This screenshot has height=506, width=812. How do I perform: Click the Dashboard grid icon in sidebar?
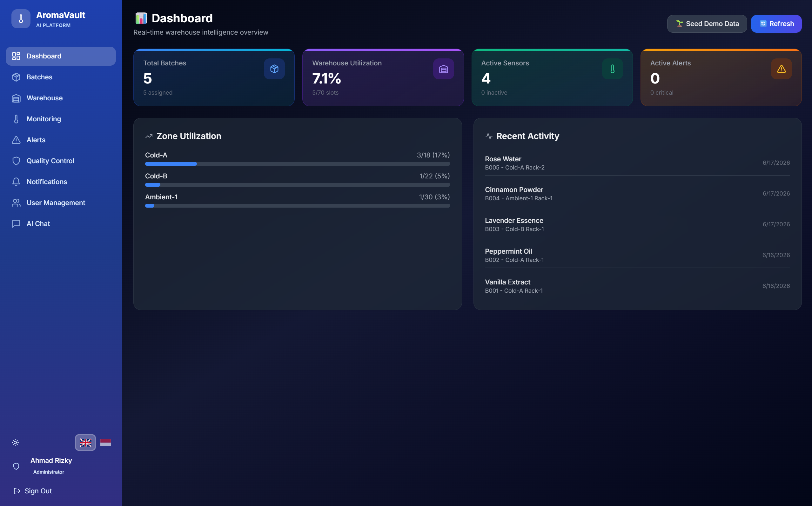16,56
